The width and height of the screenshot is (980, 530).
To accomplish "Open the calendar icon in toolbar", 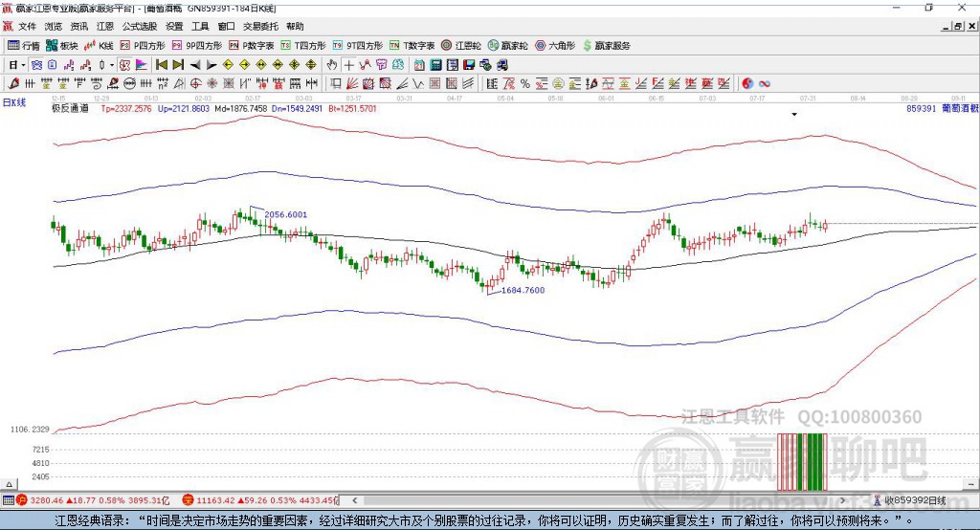I will [419, 65].
